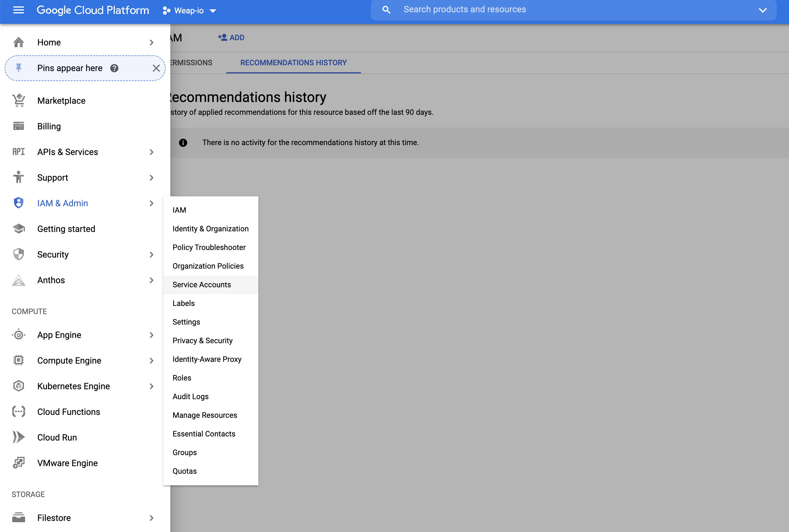The width and height of the screenshot is (789, 532).
Task: Click the Filestore drawer icon
Action: (19, 517)
